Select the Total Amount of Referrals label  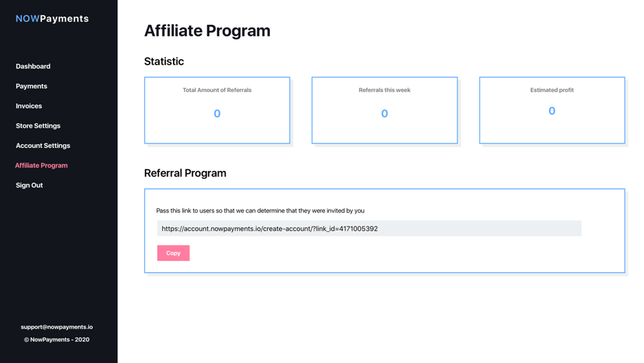[217, 90]
